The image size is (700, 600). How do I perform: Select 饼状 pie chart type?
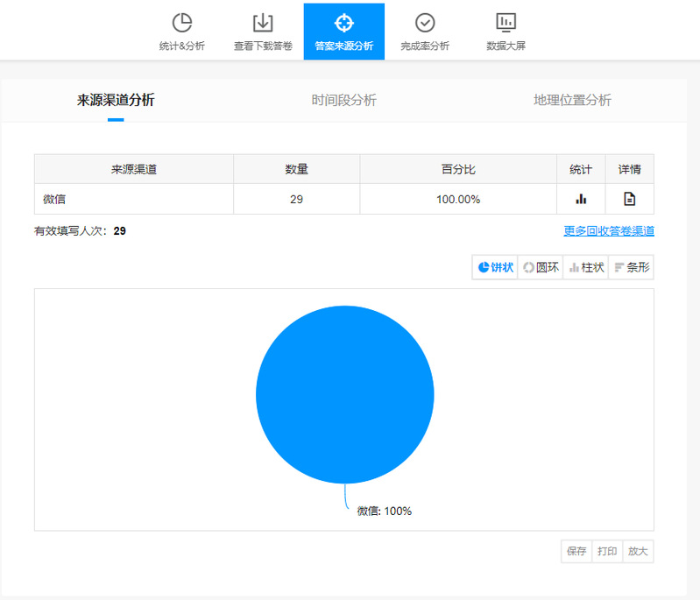tap(495, 267)
